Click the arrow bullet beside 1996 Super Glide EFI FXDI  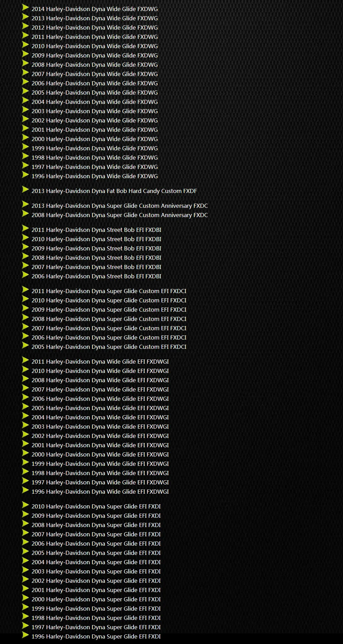coord(25,635)
